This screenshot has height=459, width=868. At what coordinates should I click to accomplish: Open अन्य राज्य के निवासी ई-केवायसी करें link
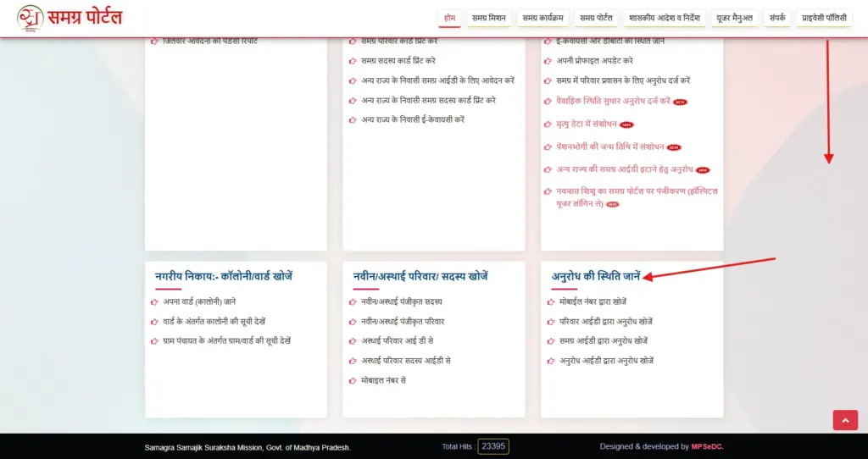point(413,119)
